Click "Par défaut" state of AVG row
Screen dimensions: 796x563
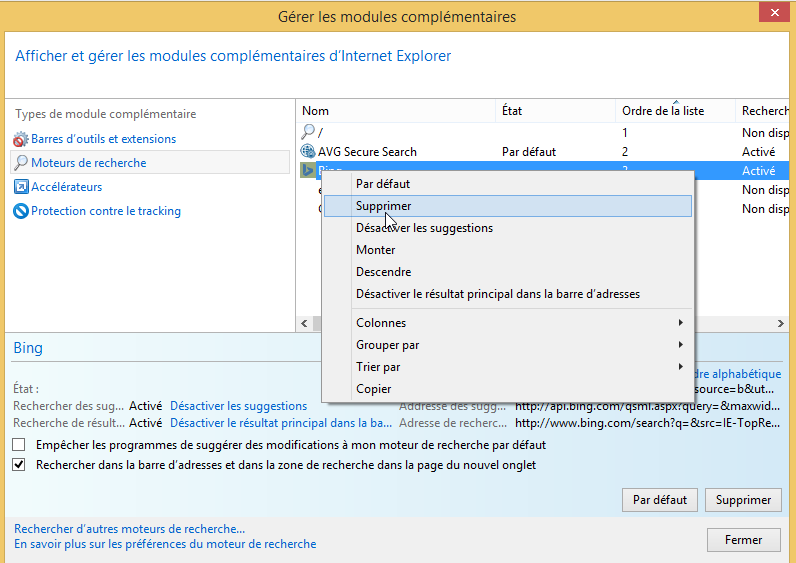[x=529, y=152]
